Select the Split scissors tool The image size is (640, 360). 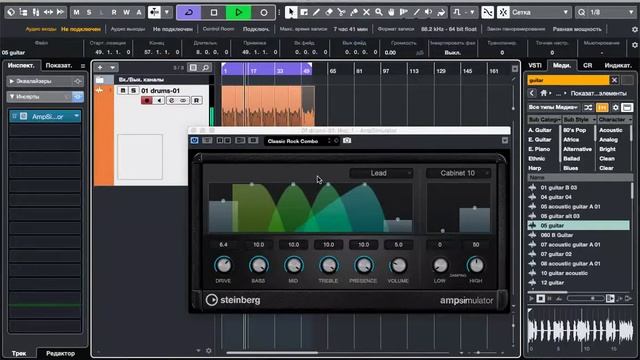[x=341, y=12]
